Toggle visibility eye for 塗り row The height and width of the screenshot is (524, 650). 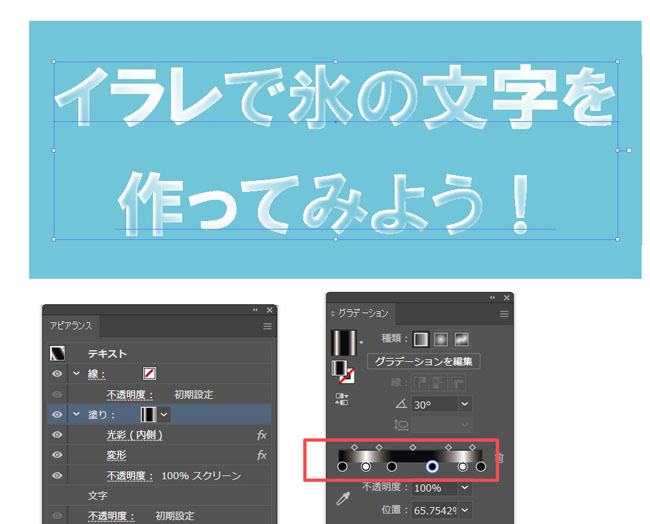click(x=57, y=414)
